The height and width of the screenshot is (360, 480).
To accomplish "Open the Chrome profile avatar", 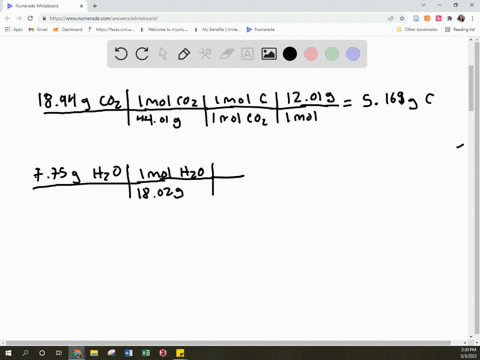I will coord(461,18).
